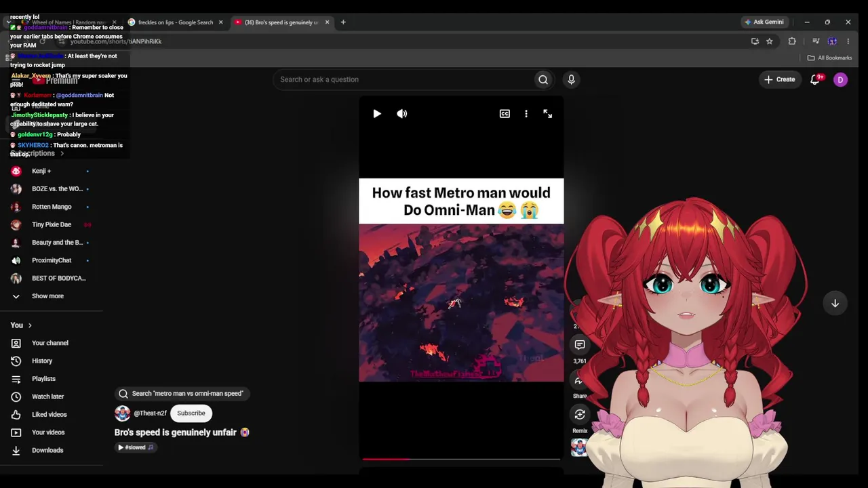Screen dimensions: 868x488
Task: Expand the You section chevron
Action: point(30,325)
